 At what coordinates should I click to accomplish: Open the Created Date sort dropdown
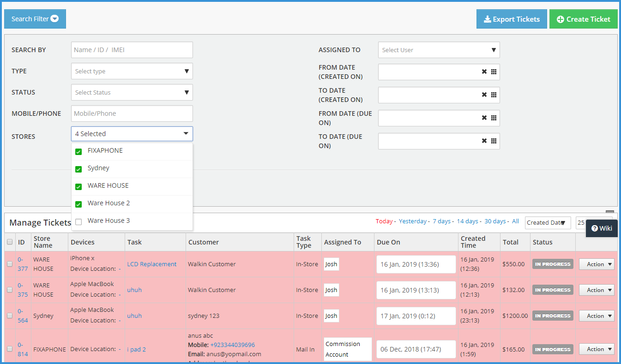coord(548,222)
